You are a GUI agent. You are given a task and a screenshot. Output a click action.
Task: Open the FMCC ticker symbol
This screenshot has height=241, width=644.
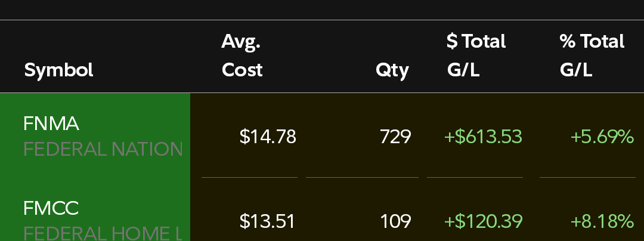tap(51, 209)
